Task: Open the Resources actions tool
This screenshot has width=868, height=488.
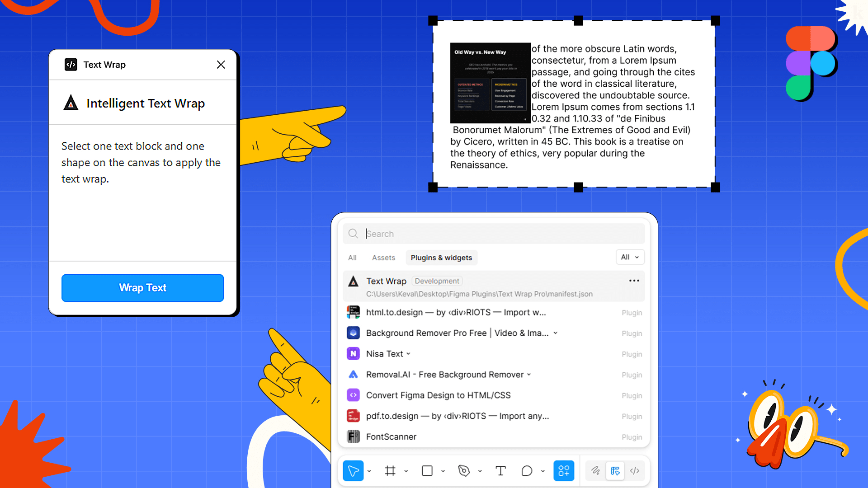Action: coord(564,471)
